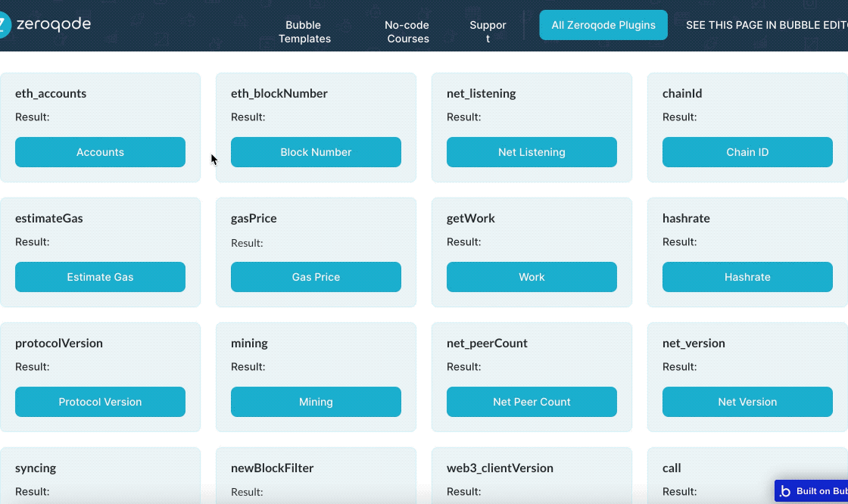
Task: Select the gasPrice heading text
Action: coord(254,218)
